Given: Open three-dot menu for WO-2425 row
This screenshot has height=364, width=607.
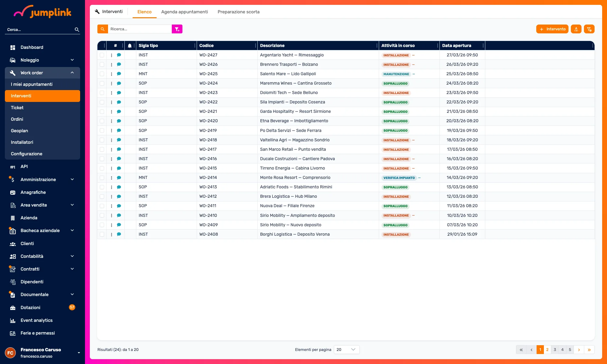Looking at the screenshot, I should (x=111, y=74).
